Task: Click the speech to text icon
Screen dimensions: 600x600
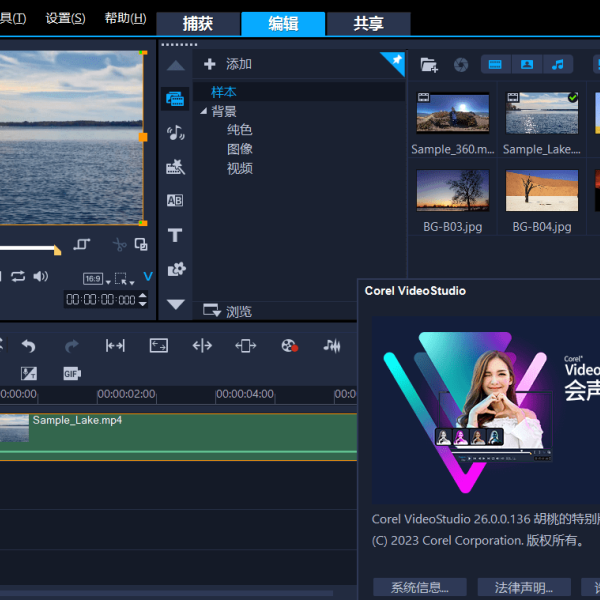Action: [x=29, y=373]
